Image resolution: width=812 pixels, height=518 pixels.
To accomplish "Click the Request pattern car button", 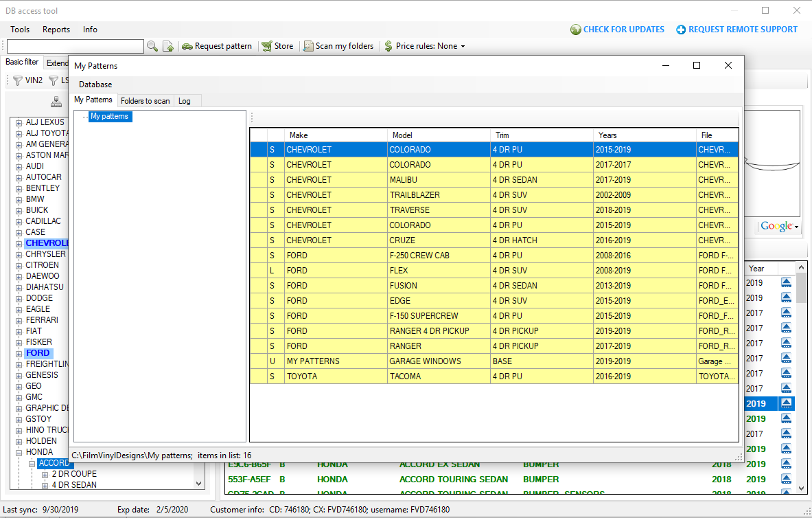I will (217, 46).
